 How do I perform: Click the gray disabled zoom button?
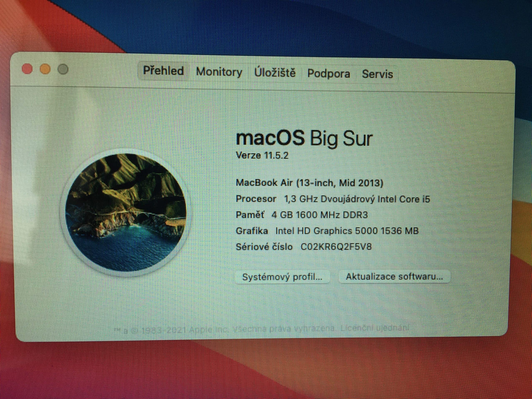tap(63, 69)
